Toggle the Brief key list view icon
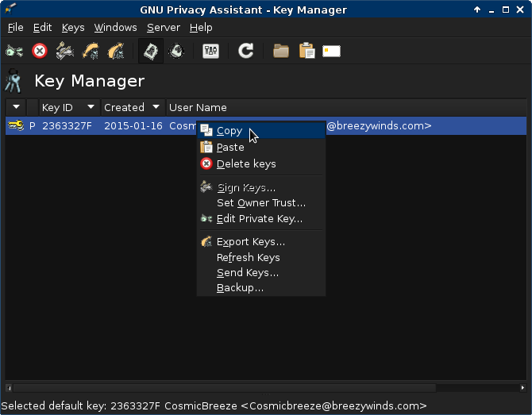 click(x=151, y=52)
